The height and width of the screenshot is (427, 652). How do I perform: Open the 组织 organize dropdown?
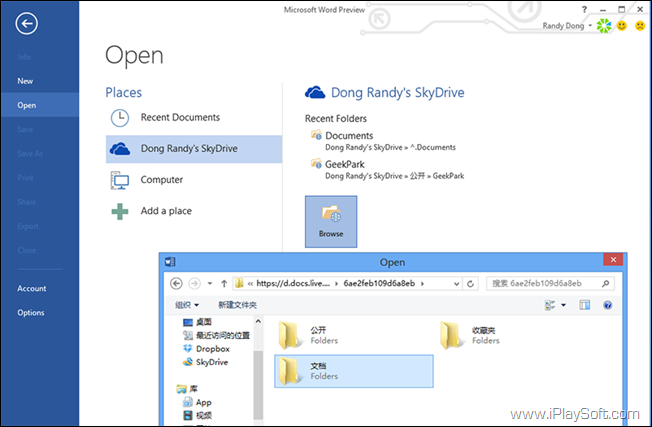pyautogui.click(x=187, y=305)
